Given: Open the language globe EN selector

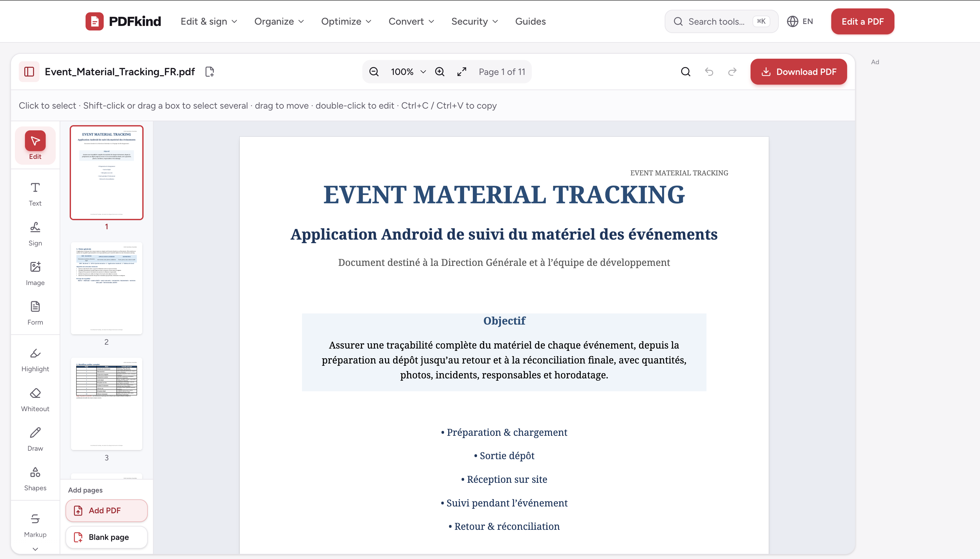Looking at the screenshot, I should pos(800,21).
